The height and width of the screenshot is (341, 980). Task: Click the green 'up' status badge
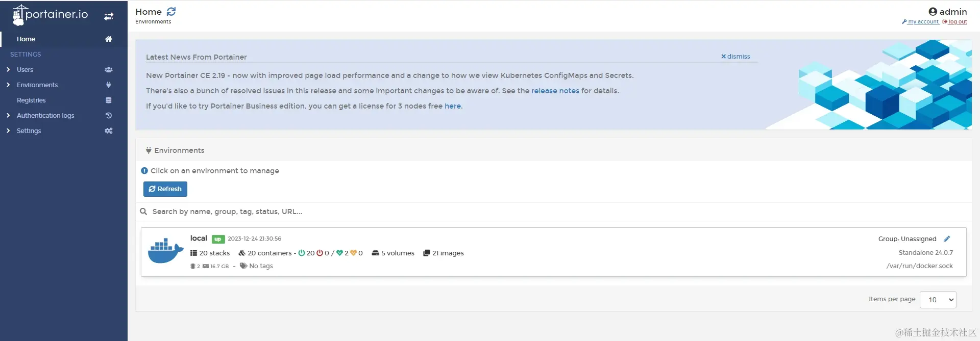coord(218,239)
